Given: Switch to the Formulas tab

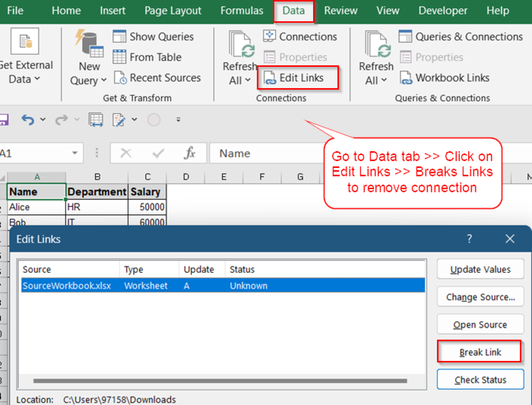Looking at the screenshot, I should 241,11.
